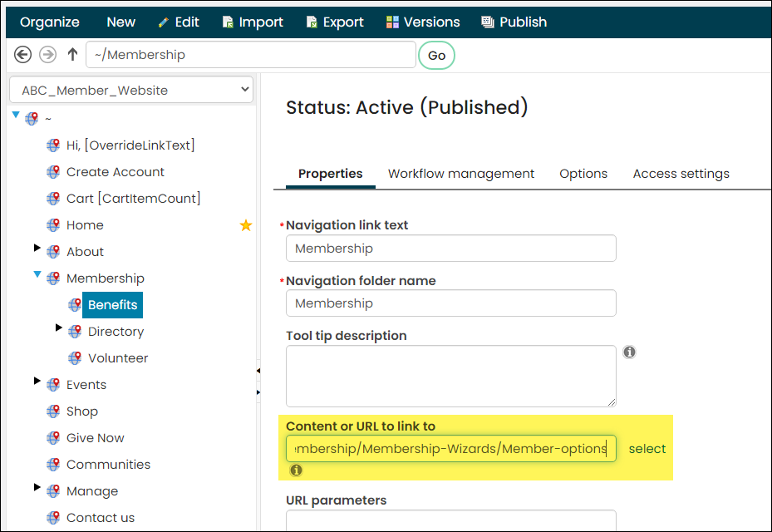Click Export in the toolbar
The width and height of the screenshot is (772, 532).
click(335, 22)
